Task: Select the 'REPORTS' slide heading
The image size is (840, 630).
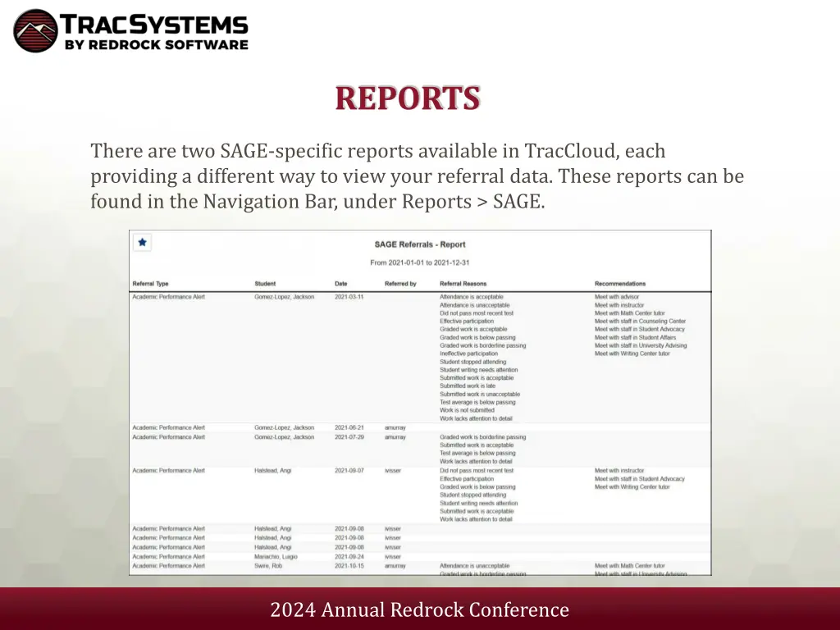Action: click(x=408, y=98)
